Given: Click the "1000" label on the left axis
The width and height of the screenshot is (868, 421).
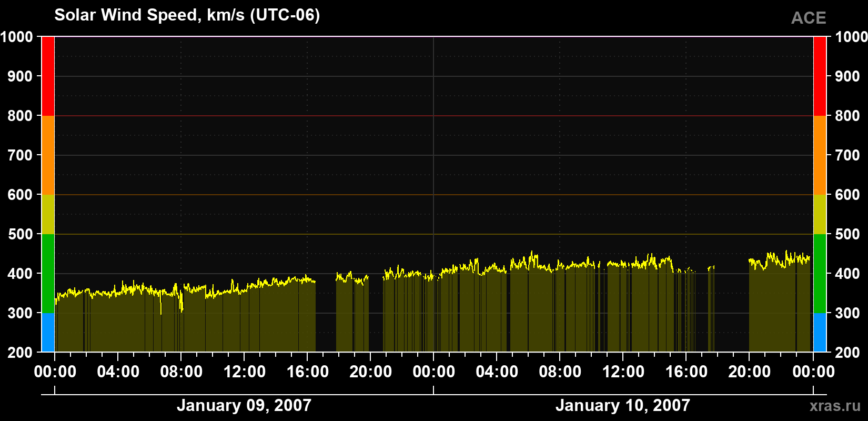Looking at the screenshot, I should (x=17, y=37).
